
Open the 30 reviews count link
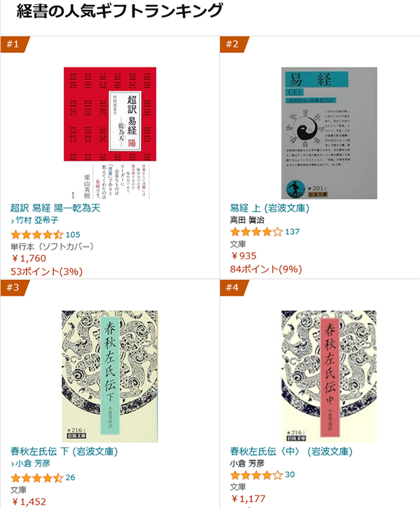pos(290,475)
